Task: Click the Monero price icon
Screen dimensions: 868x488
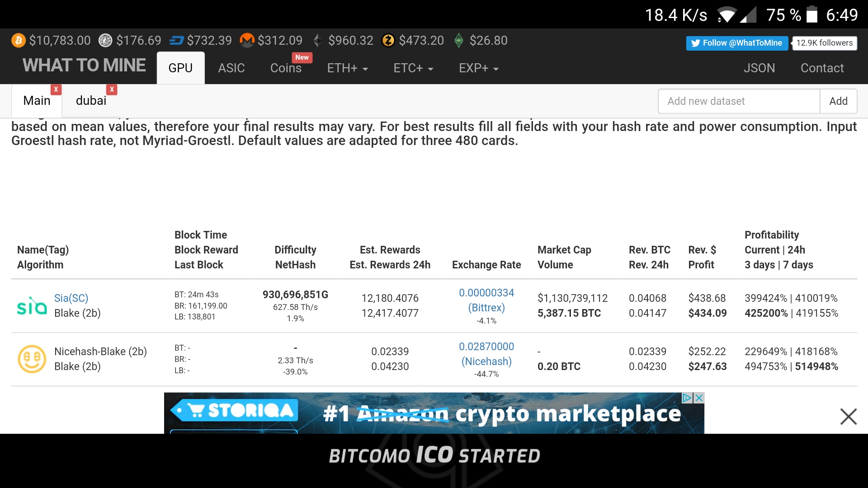Action: pos(246,41)
